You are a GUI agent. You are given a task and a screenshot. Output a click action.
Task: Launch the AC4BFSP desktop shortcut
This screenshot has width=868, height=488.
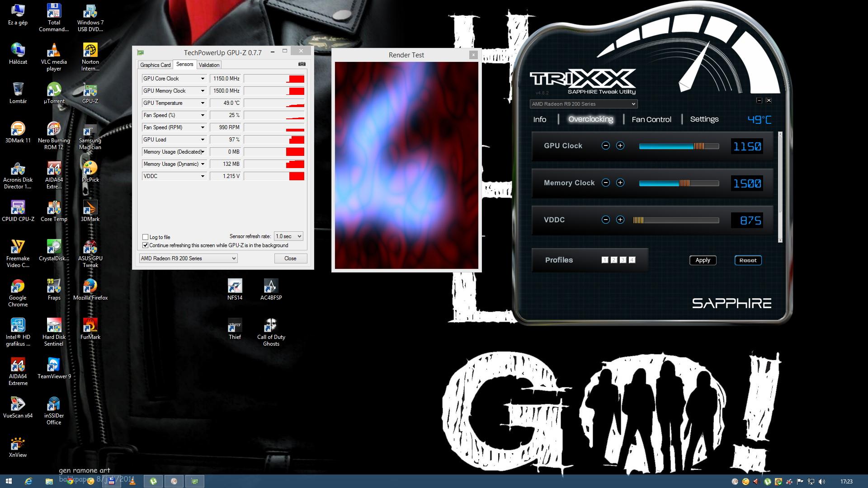[271, 289]
